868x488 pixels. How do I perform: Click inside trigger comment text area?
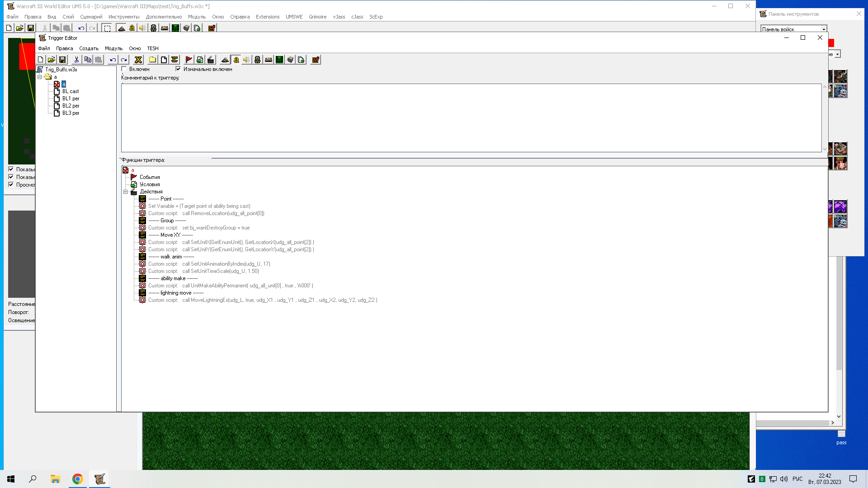click(470, 117)
